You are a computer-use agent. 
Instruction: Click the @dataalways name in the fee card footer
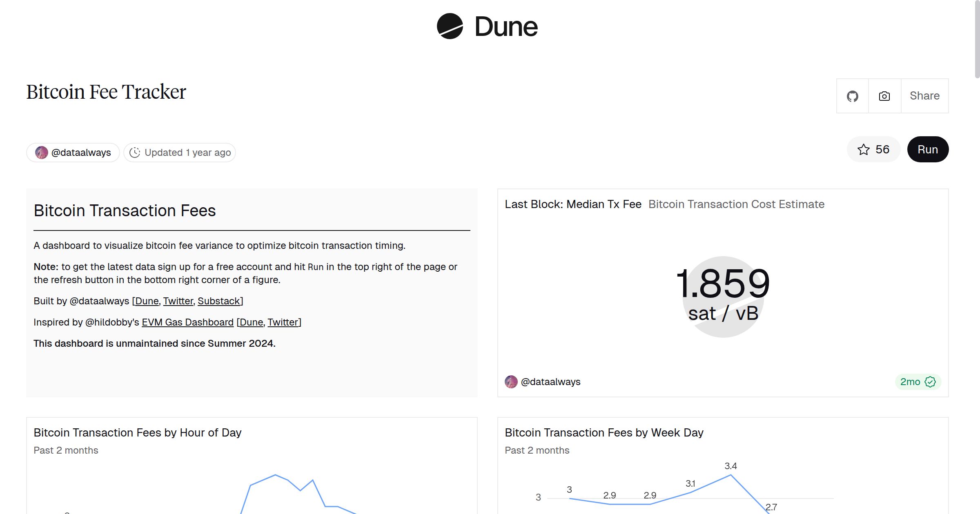pos(550,382)
